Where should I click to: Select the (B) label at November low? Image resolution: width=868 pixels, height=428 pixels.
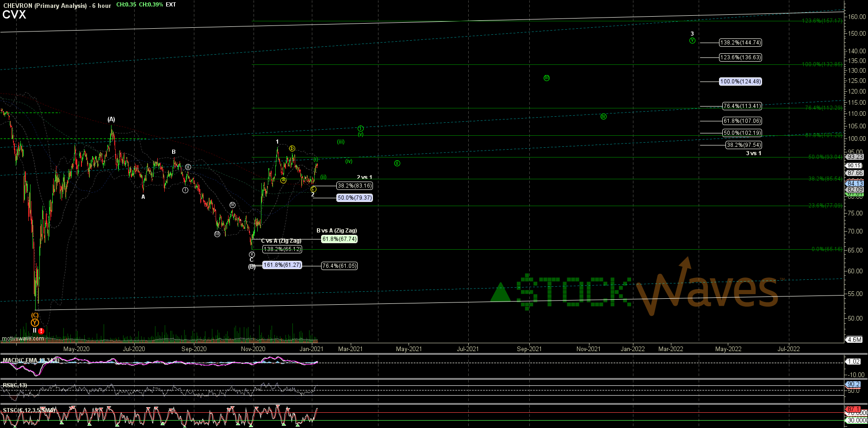252,266
